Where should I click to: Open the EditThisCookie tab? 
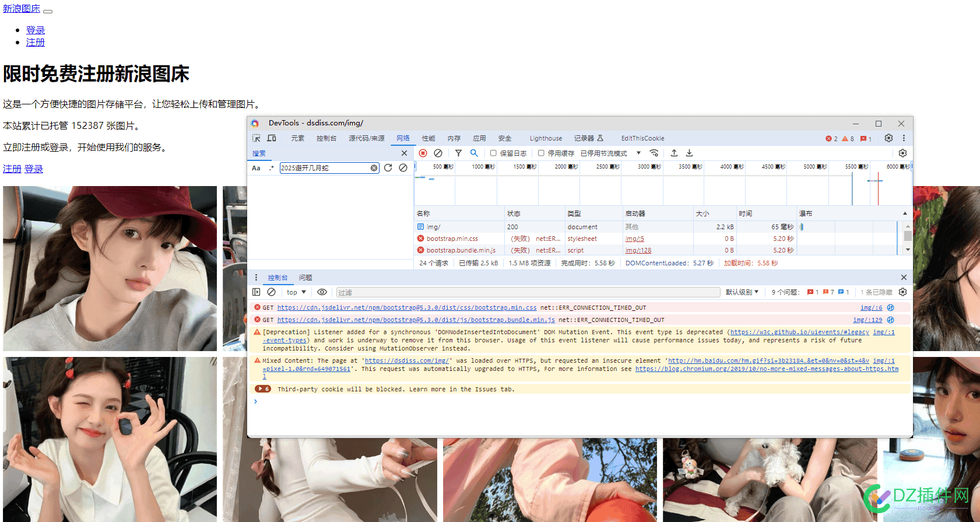(x=642, y=138)
